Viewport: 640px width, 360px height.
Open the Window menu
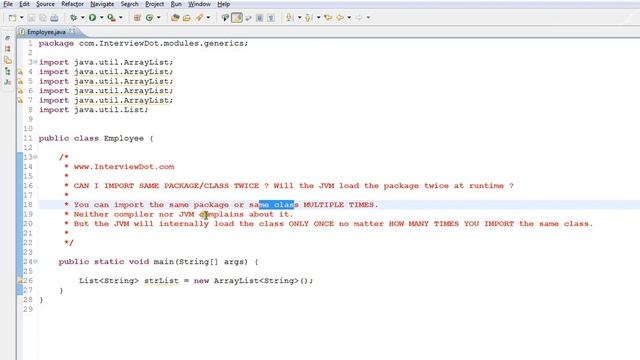point(199,4)
